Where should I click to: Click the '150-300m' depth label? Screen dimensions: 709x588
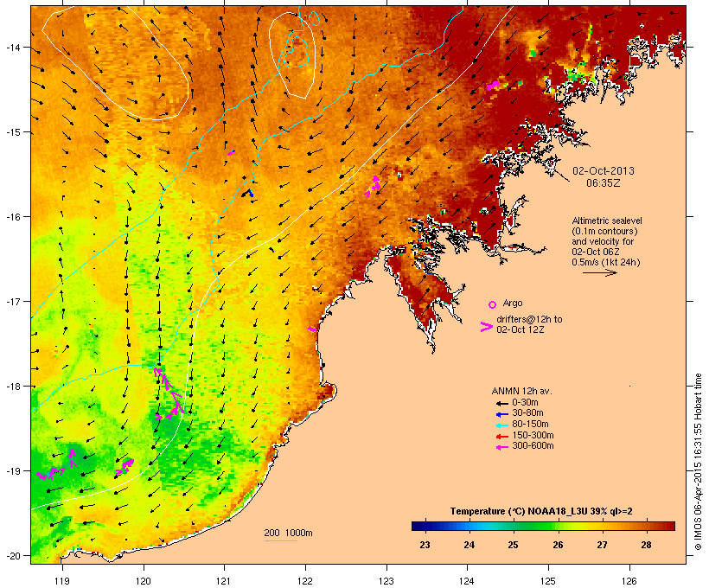(x=533, y=436)
